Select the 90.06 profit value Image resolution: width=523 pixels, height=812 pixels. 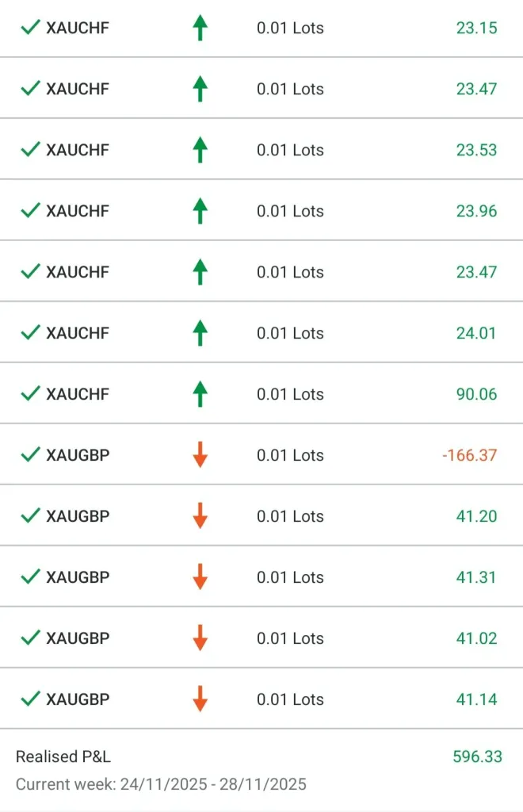click(476, 394)
